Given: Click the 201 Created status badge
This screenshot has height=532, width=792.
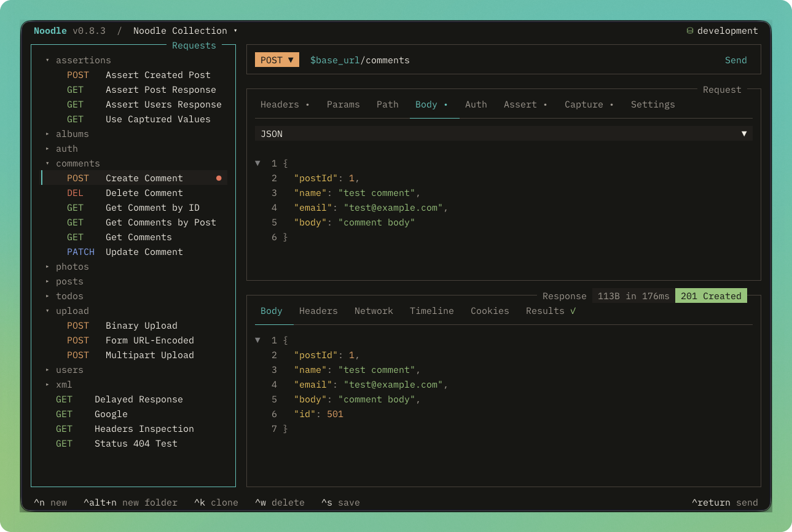Looking at the screenshot, I should coord(711,296).
